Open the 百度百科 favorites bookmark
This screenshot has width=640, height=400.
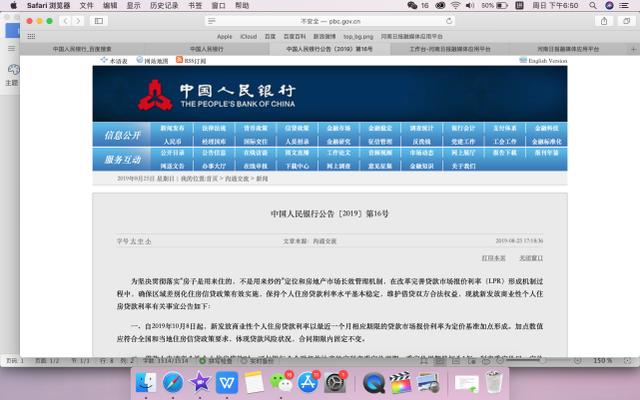(x=295, y=36)
